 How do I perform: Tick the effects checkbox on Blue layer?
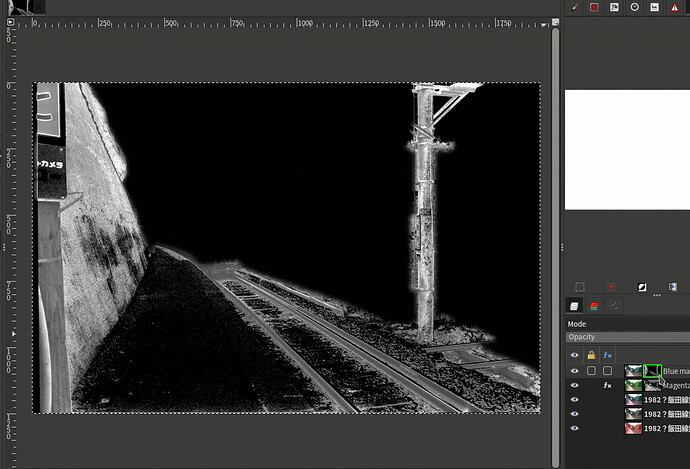point(607,371)
